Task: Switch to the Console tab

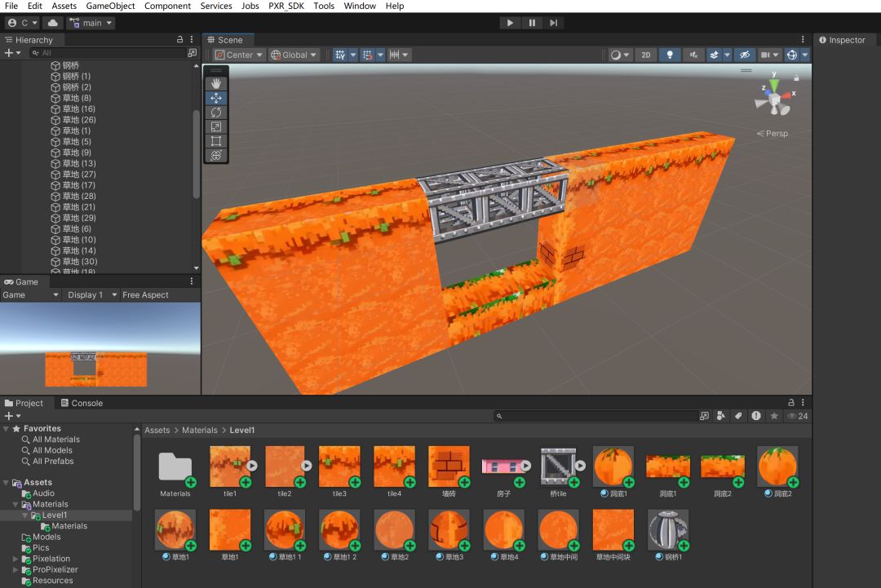Action: click(82, 403)
